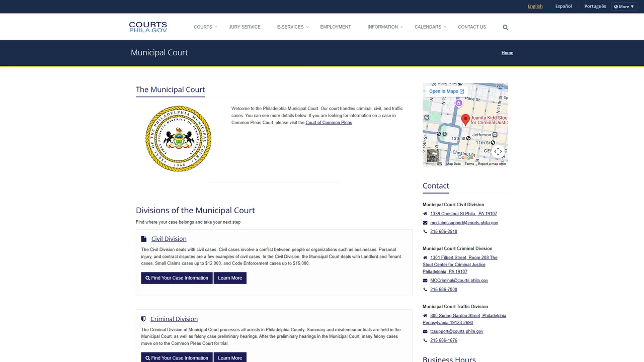
Task: Expand the E-Services dropdown menu
Action: [x=292, y=27]
